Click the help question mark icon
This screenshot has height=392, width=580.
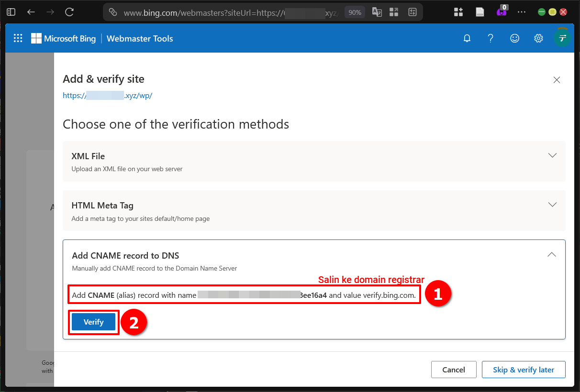491,38
